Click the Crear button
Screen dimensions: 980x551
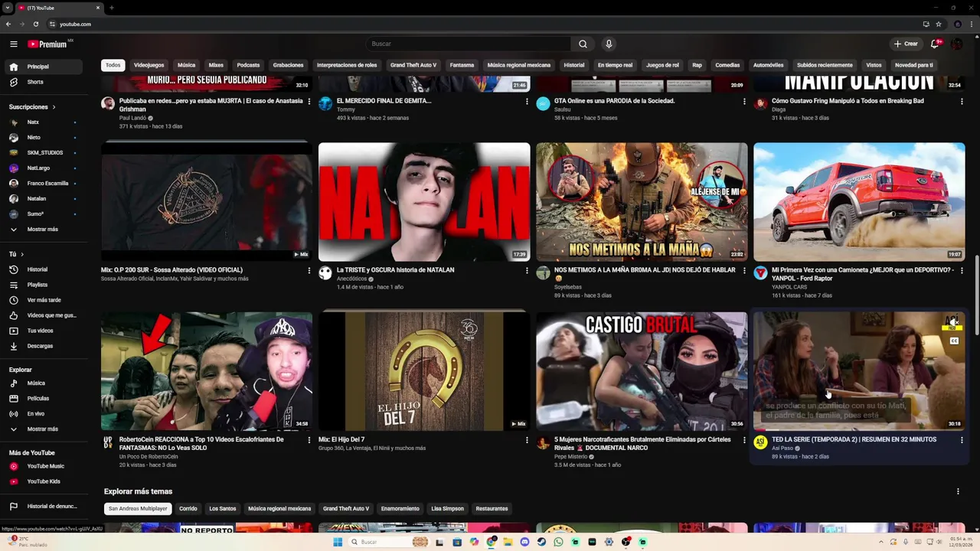pyautogui.click(x=906, y=44)
